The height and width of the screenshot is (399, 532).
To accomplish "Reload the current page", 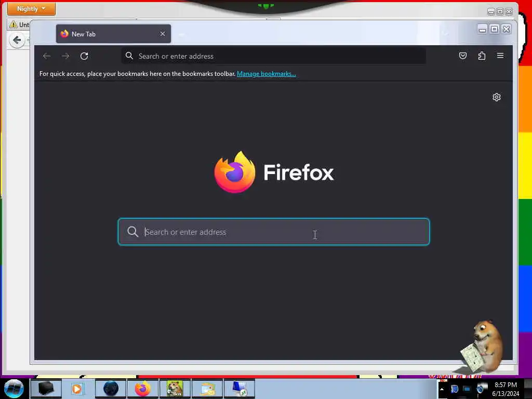I will tap(84, 56).
